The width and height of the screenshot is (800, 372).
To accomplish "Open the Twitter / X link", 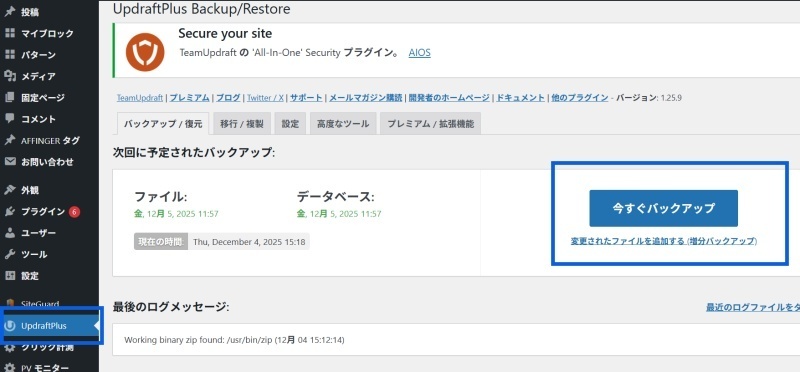I will (265, 97).
